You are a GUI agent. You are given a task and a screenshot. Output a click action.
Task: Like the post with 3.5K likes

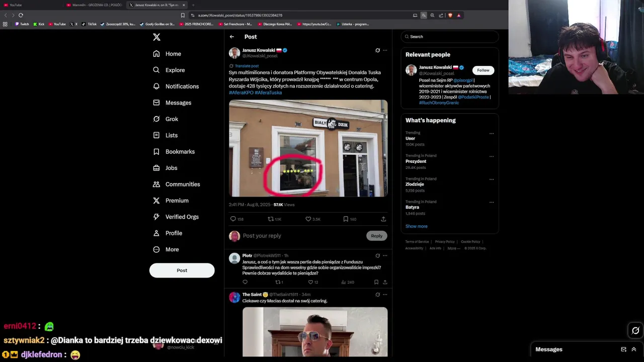click(x=308, y=219)
